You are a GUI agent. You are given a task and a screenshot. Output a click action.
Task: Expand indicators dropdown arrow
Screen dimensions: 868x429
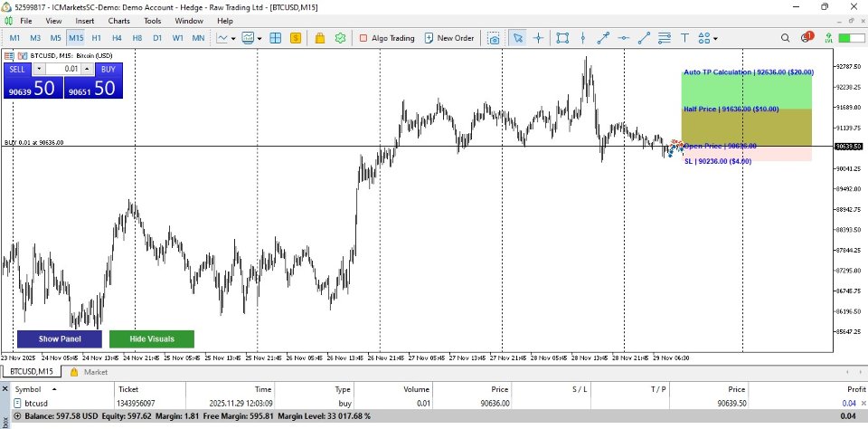pos(259,39)
